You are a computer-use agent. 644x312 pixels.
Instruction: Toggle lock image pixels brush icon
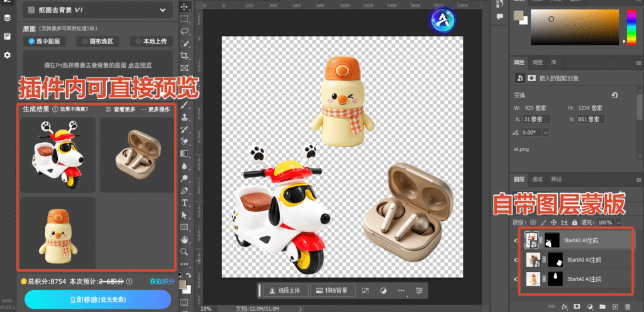(543, 222)
